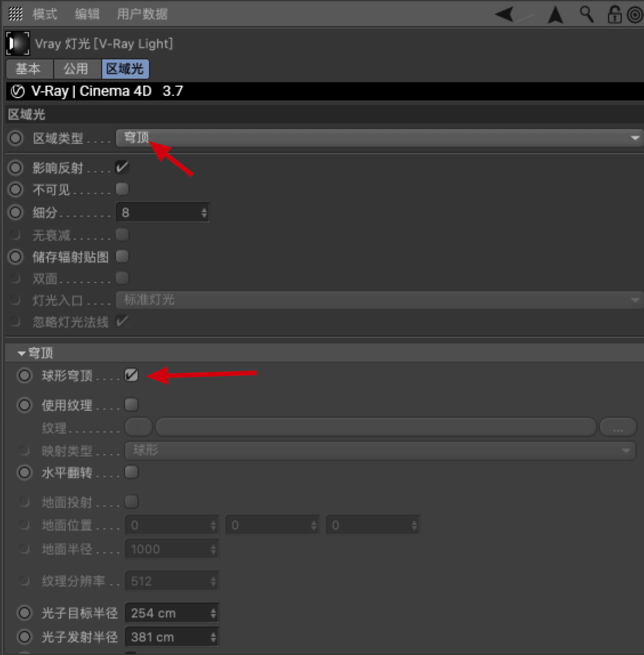Open the 灯光入口 dropdown showing 标准灯光

click(x=380, y=300)
